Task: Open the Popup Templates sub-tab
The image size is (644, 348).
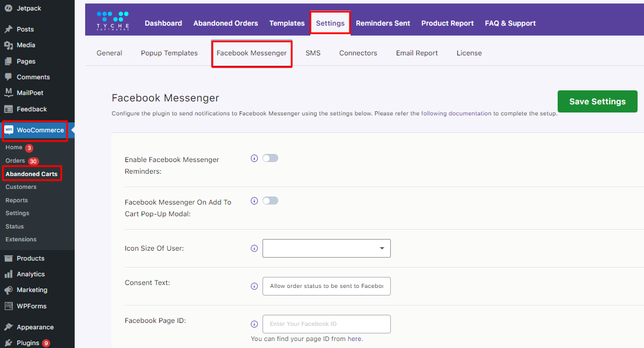Action: [x=169, y=53]
